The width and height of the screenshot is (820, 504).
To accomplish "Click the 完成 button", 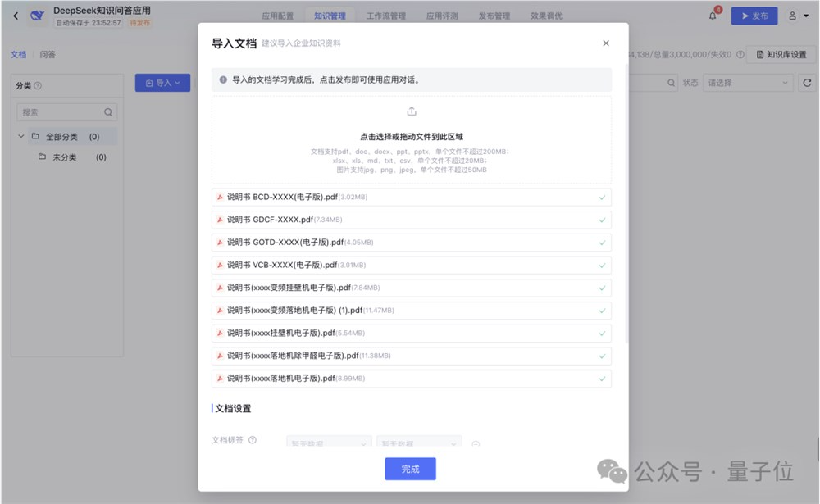I will click(410, 469).
